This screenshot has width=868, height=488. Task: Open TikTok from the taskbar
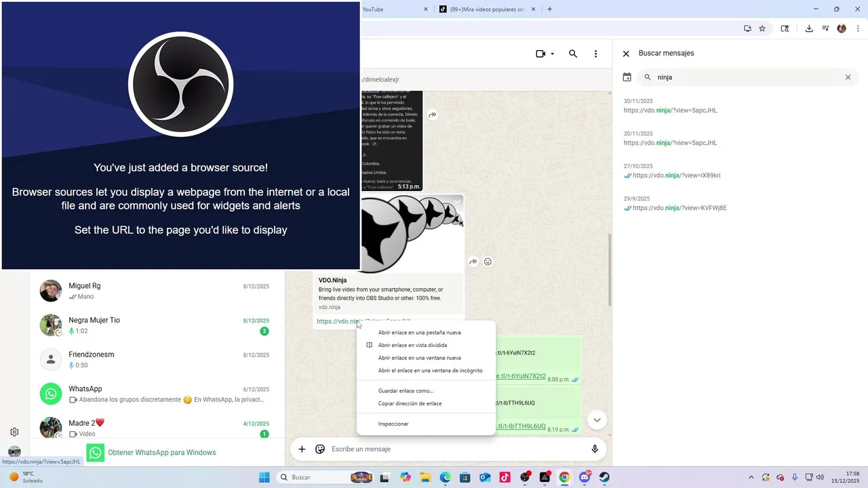[x=505, y=477]
